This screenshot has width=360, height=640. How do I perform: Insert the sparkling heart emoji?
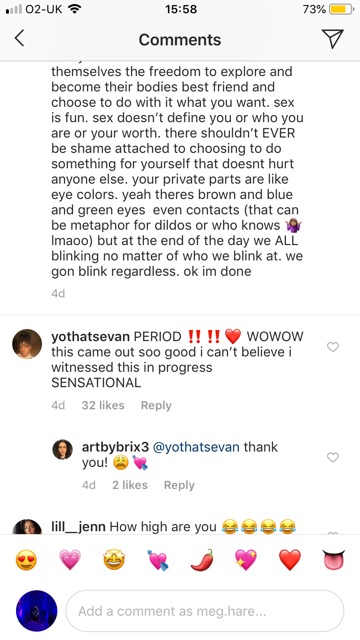coord(246,560)
